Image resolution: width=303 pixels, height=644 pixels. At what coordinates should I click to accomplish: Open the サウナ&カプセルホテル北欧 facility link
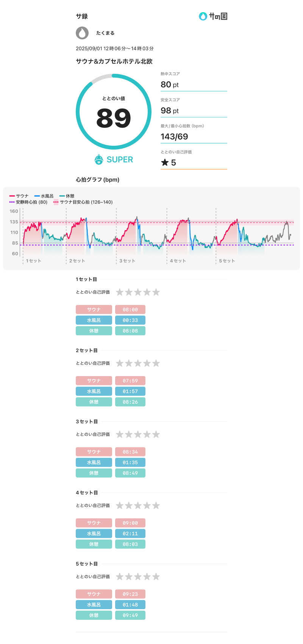coord(114,61)
